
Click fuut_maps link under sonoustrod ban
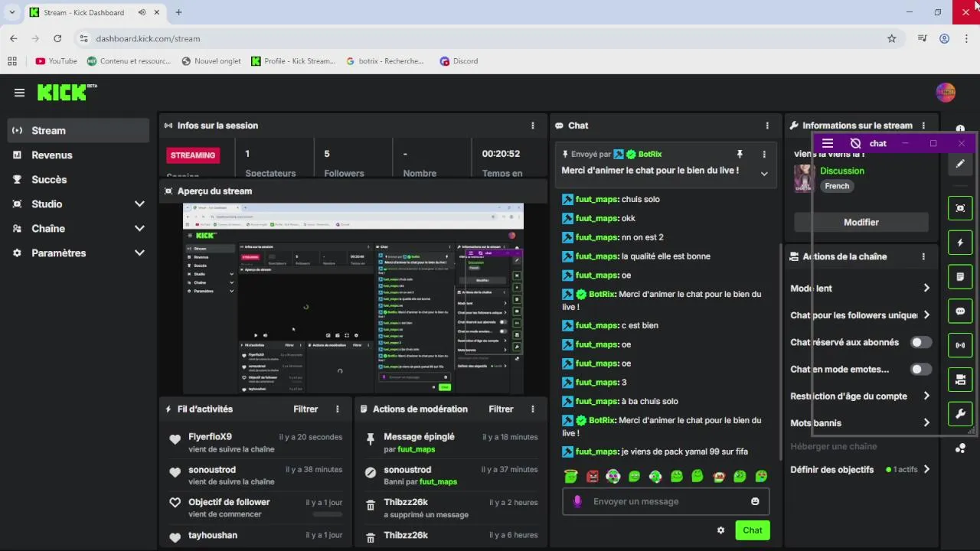(438, 482)
